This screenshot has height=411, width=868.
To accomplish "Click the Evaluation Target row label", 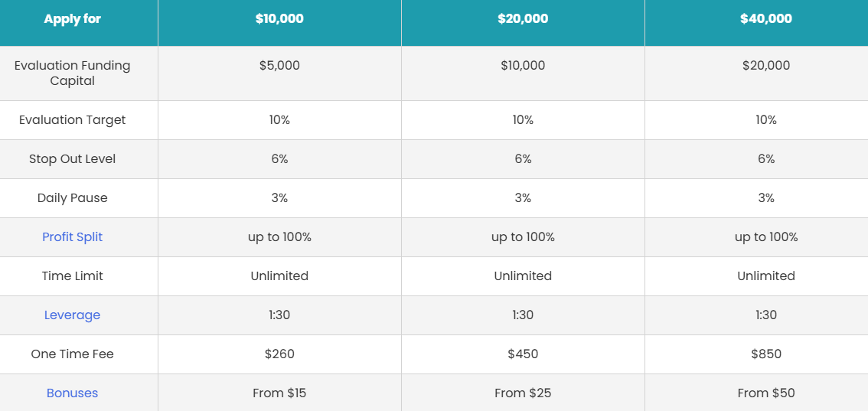I will point(73,120).
